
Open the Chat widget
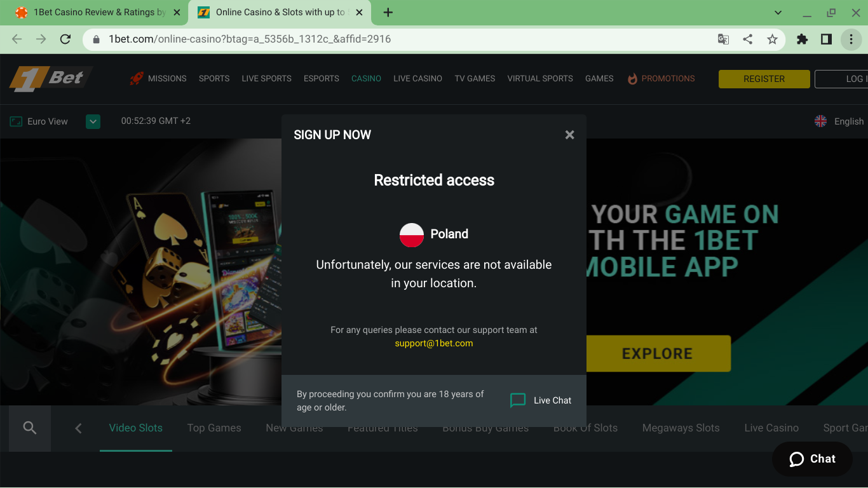click(x=812, y=459)
